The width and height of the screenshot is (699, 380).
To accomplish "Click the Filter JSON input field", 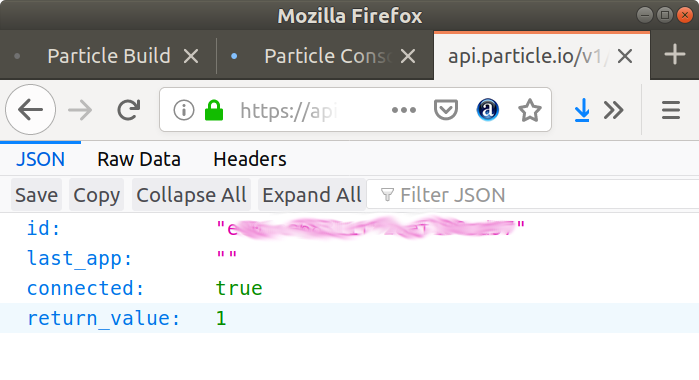I will pyautogui.click(x=533, y=195).
